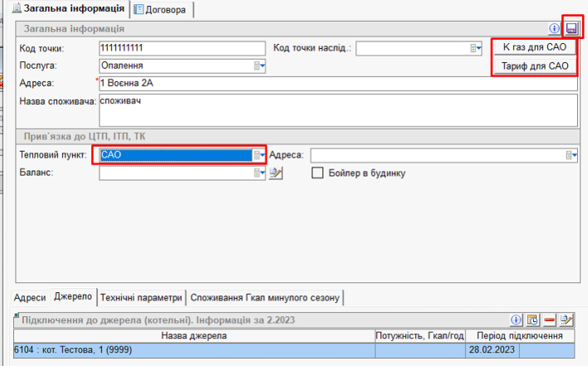Click edit icon next to Баланс field

tap(277, 173)
